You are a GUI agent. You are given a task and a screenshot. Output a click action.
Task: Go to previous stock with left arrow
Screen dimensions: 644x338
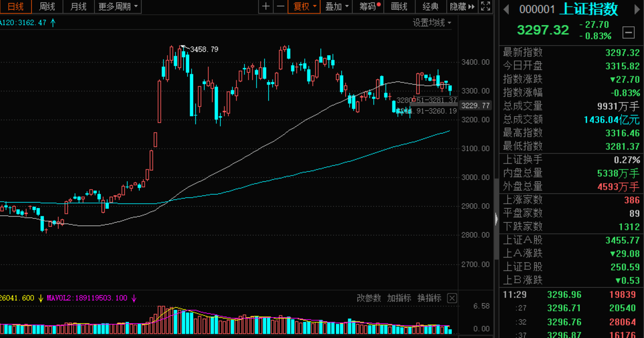507,10
